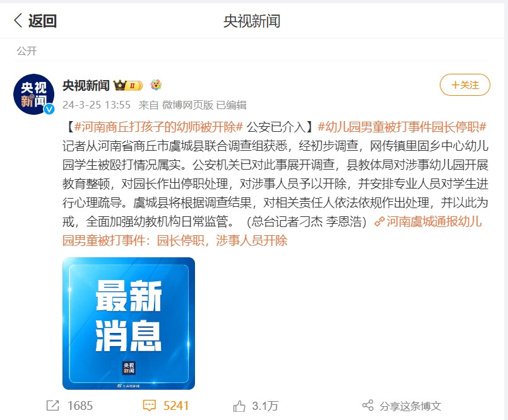Go back using the 返回 button

[35, 21]
